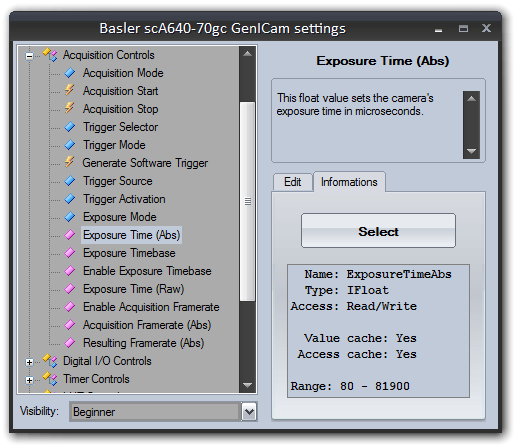This screenshot has width=516, height=446.
Task: Click the pink diamond icon beside Exposure Time (Raw)
Action: (70, 289)
